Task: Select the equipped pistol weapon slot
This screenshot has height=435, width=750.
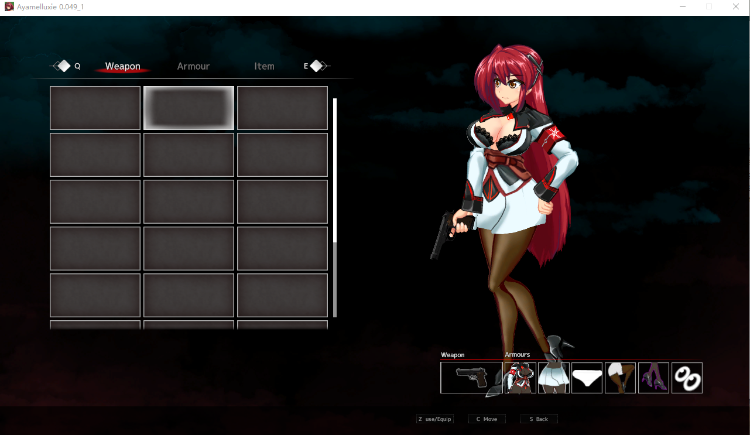Action: 471,378
